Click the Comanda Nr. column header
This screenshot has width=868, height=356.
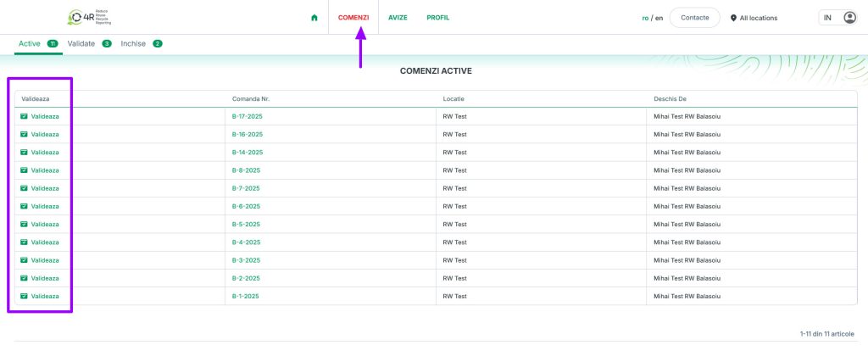pyautogui.click(x=251, y=98)
